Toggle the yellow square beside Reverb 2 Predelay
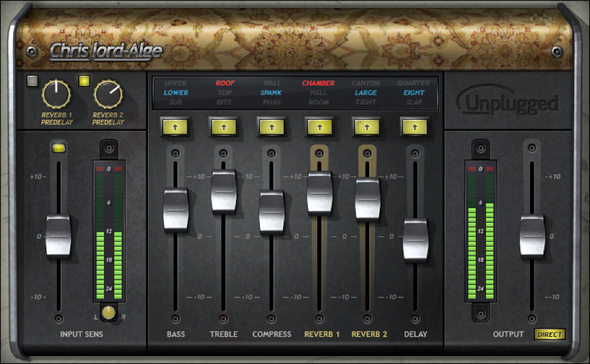The width and height of the screenshot is (590, 364). [84, 81]
